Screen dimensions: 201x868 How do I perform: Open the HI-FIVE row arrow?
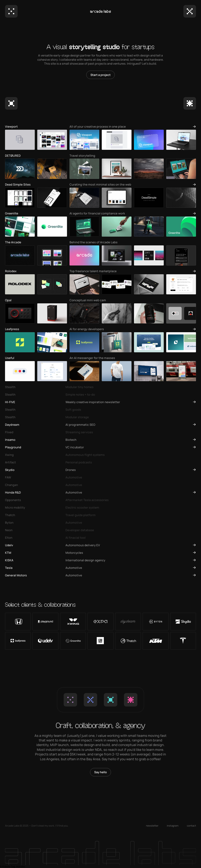coord(194,402)
